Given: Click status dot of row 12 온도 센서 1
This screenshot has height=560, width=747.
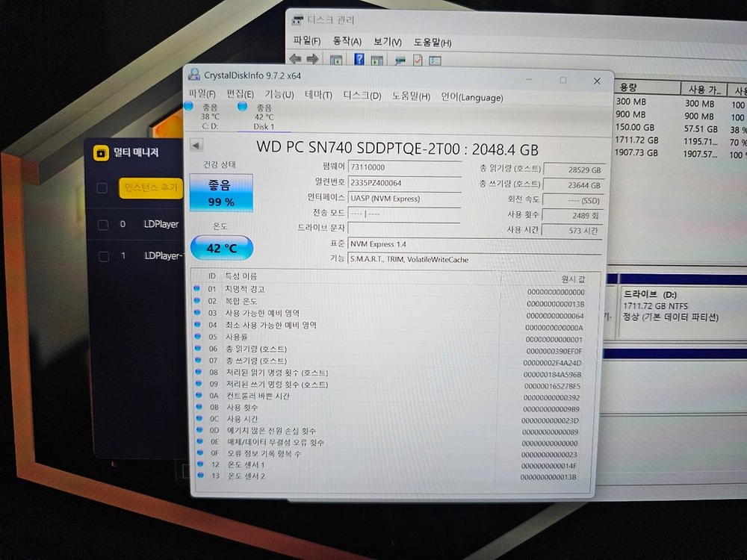Looking at the screenshot, I should [x=200, y=464].
